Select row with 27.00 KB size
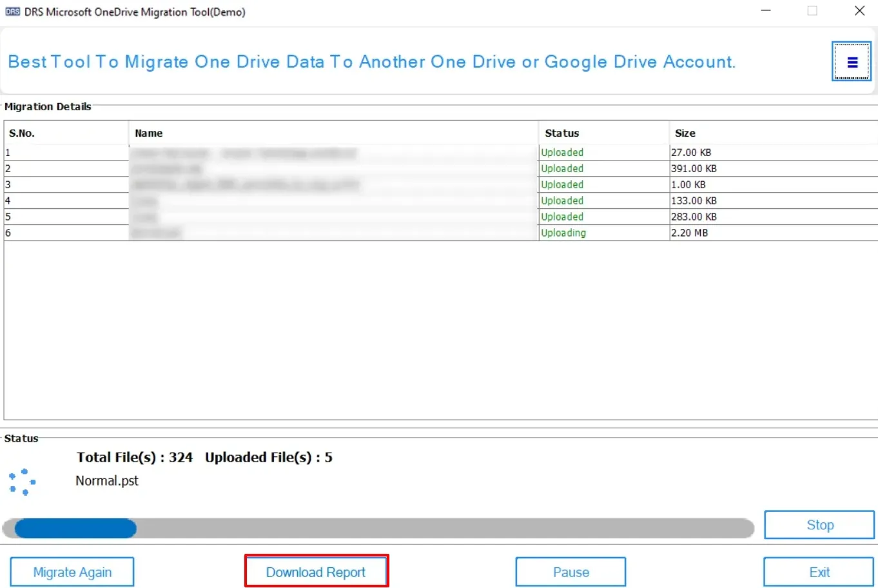The height and width of the screenshot is (588, 878). click(691, 153)
